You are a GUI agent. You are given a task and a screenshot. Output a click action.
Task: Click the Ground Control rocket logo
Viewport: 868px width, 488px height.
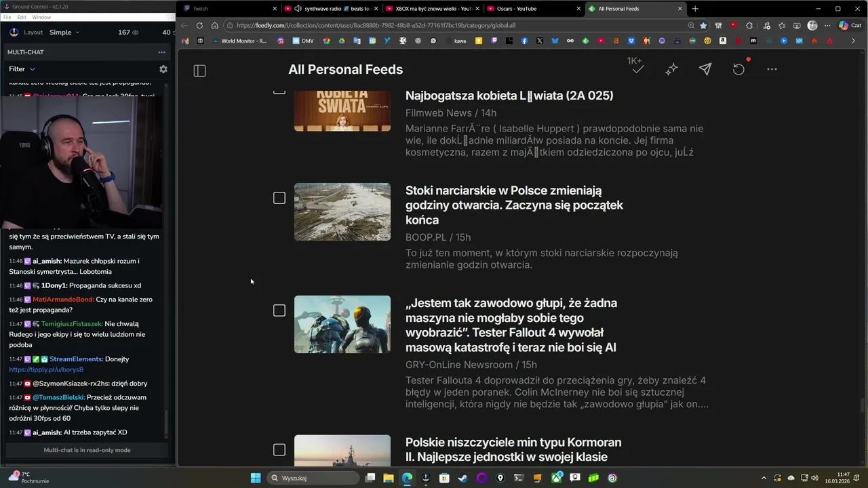14,32
